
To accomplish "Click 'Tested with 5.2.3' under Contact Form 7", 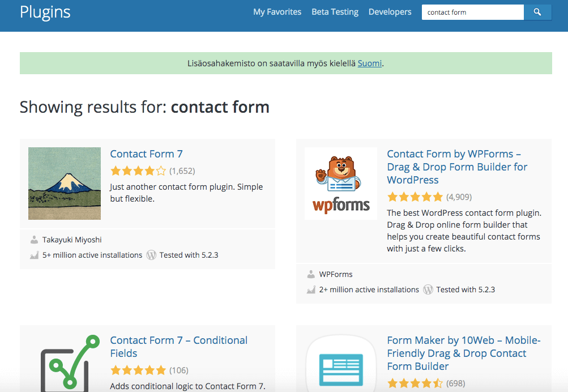I will pos(189,255).
